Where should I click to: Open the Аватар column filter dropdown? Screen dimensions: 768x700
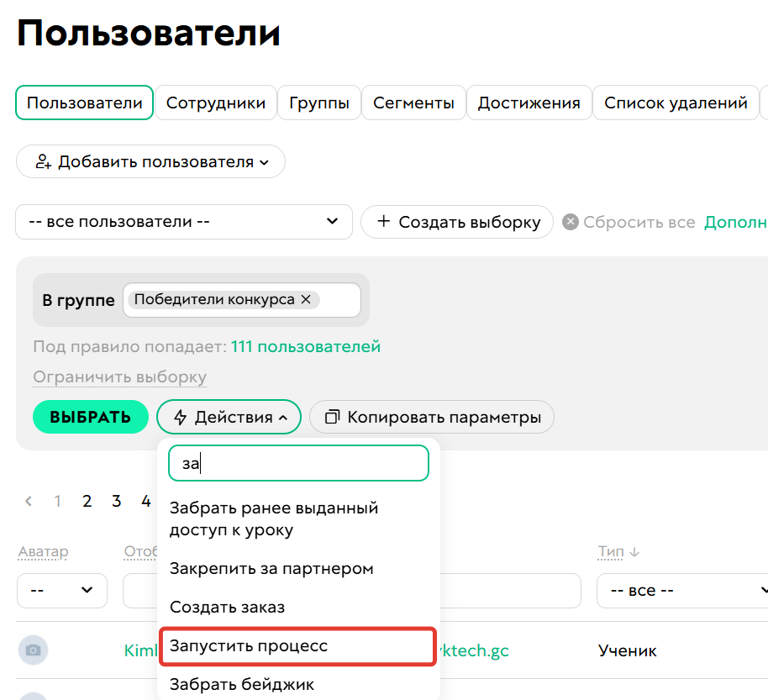click(x=61, y=591)
